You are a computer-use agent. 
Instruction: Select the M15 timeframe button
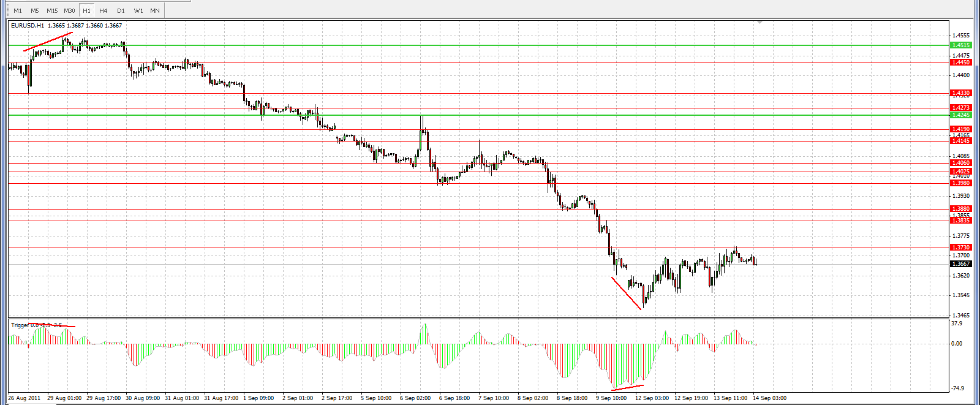coord(52,10)
